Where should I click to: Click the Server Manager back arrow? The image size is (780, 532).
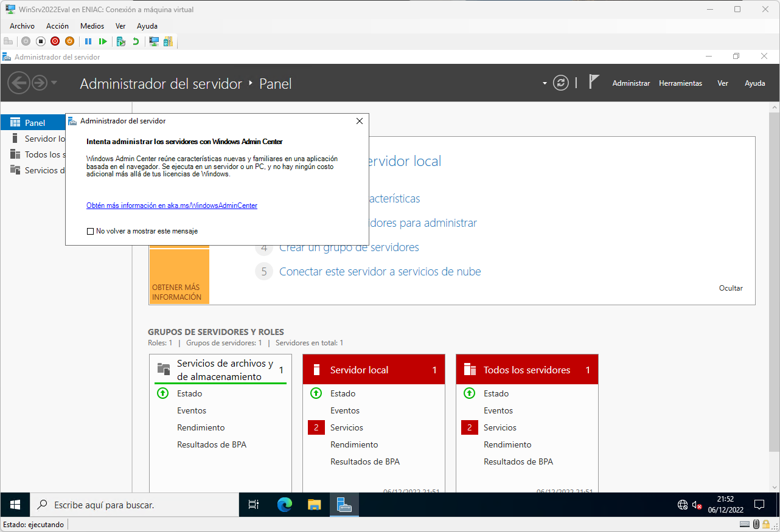(x=19, y=83)
